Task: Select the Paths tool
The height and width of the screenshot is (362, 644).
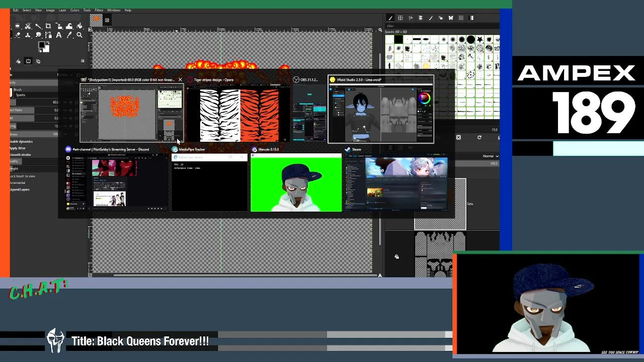Action: (x=48, y=35)
